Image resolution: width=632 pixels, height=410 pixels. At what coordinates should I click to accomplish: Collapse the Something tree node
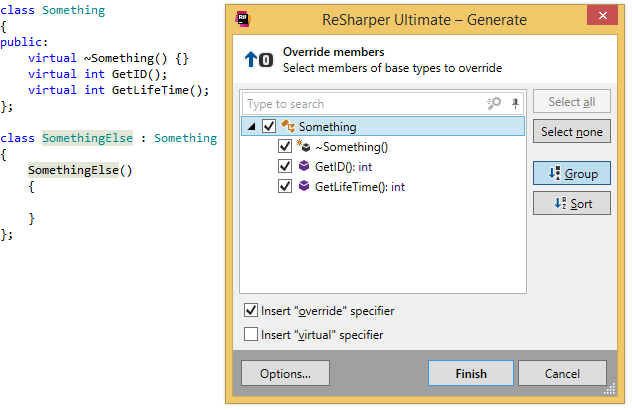tap(252, 127)
